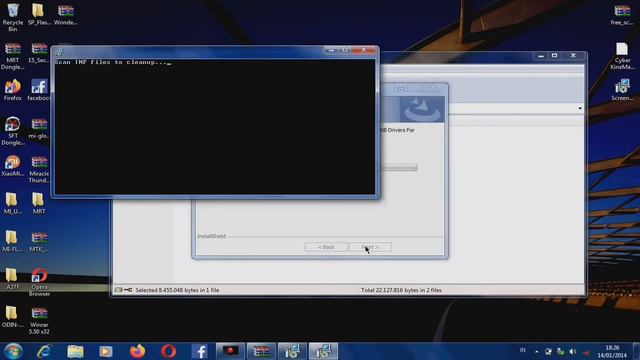Maximize the WinRAR window
The image size is (640, 360).
[554, 56]
